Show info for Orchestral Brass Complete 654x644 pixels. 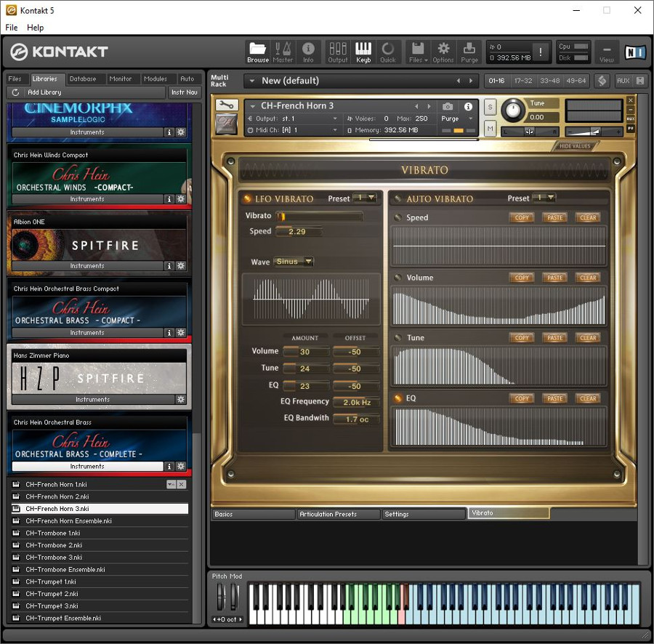[169, 467]
